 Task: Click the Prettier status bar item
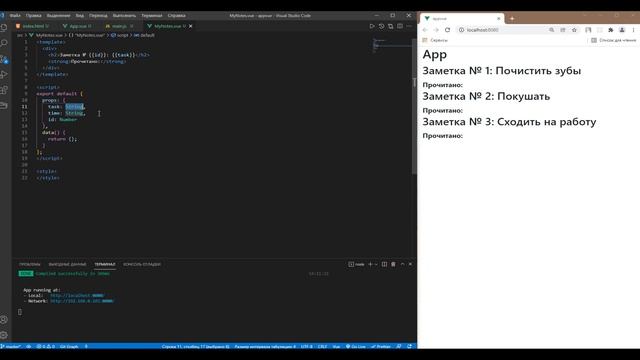tap(381, 347)
